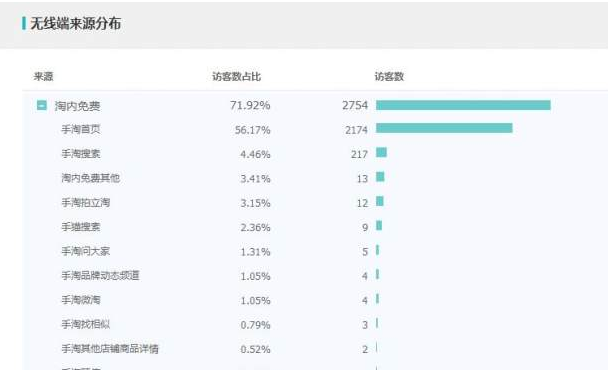
Task: Choose the 手淘拍立淘 source row
Action: (86, 202)
